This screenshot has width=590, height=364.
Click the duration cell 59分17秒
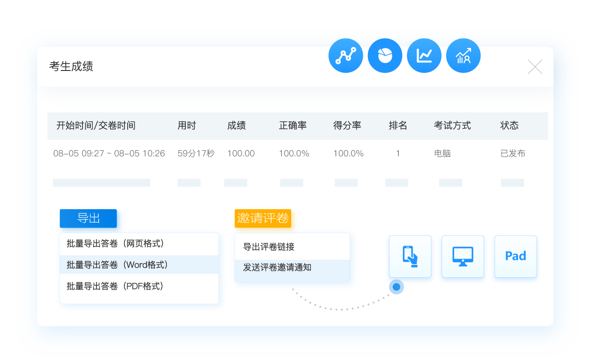point(196,153)
